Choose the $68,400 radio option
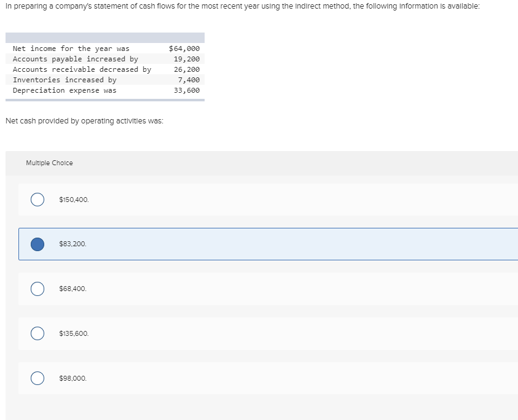This screenshot has height=420, width=518. pyautogui.click(x=37, y=289)
